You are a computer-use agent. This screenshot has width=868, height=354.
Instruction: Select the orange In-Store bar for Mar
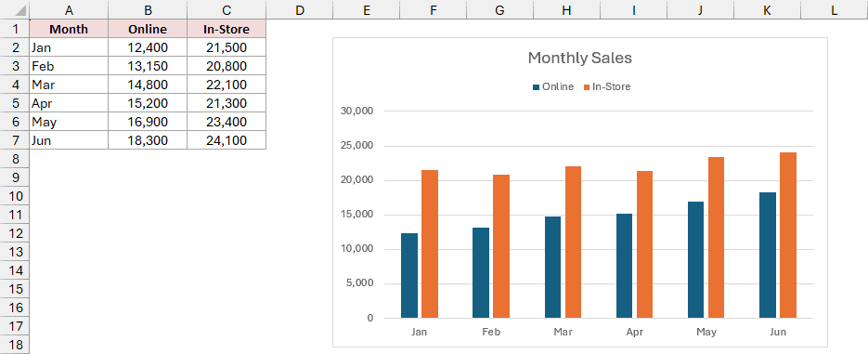[573, 243]
